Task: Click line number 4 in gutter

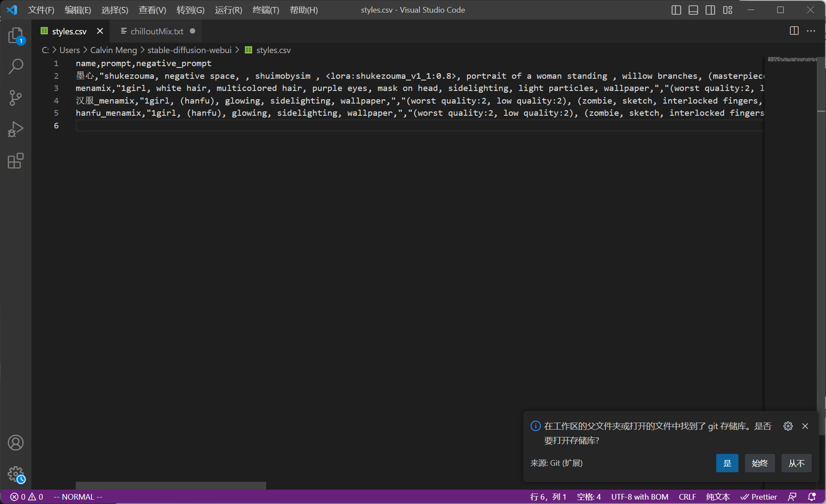Action: point(56,101)
